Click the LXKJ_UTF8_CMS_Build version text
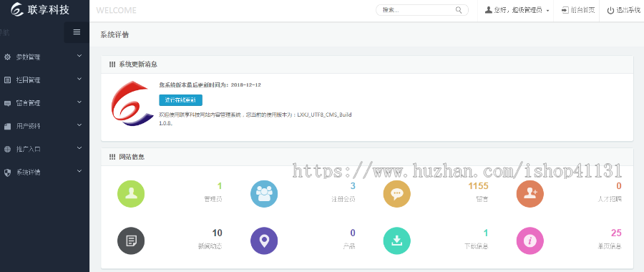The width and height of the screenshot is (644, 272). click(x=324, y=115)
